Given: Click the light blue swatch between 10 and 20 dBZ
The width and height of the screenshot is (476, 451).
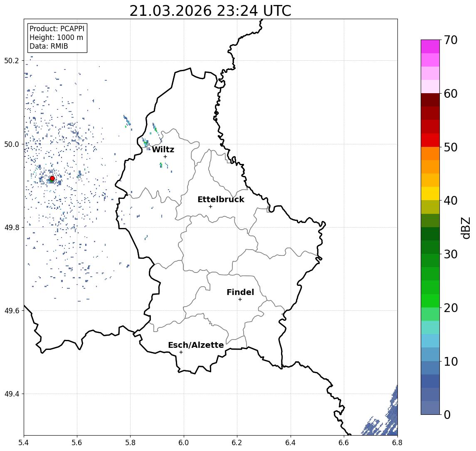Looking at the screenshot, I should point(430,341).
